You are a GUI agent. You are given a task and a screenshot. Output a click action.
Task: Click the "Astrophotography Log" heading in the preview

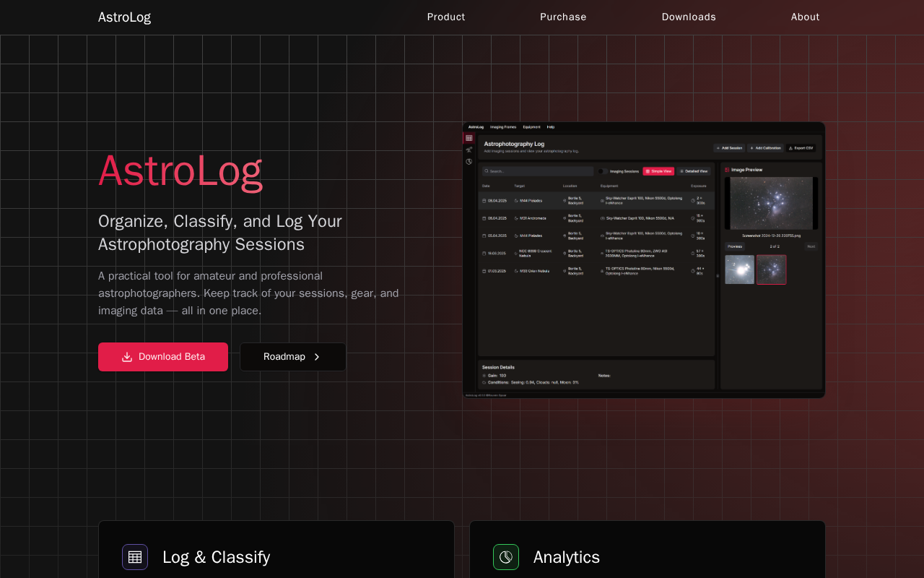coord(514,144)
